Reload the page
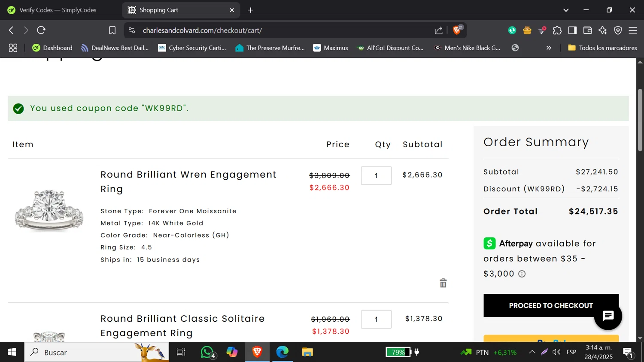This screenshot has height=362, width=644. pyautogui.click(x=41, y=30)
